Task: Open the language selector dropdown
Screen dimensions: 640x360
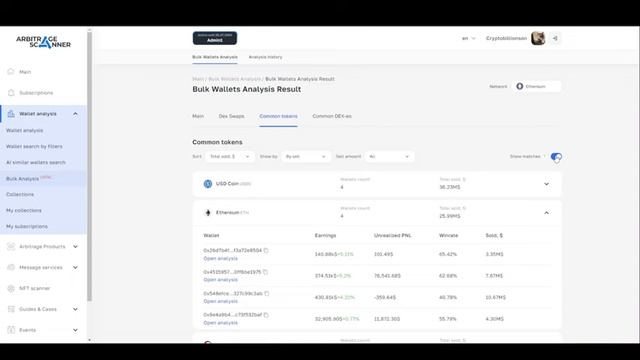Action: click(469, 38)
